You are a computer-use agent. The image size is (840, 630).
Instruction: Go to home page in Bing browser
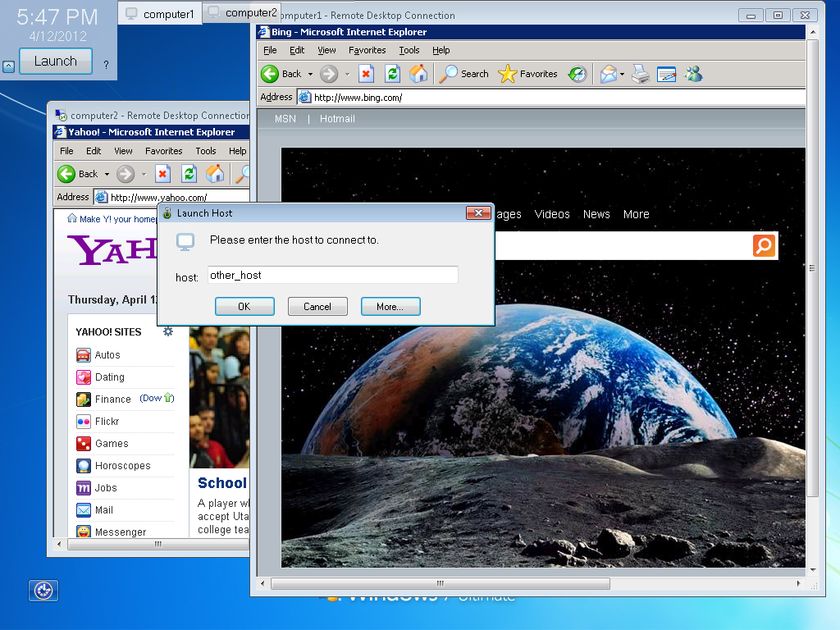418,73
